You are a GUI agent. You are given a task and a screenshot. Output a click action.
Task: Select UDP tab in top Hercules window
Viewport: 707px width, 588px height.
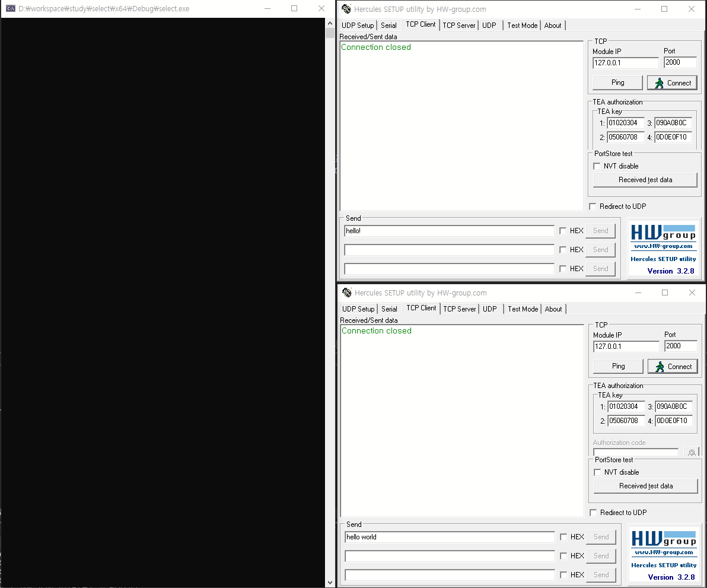tap(489, 26)
